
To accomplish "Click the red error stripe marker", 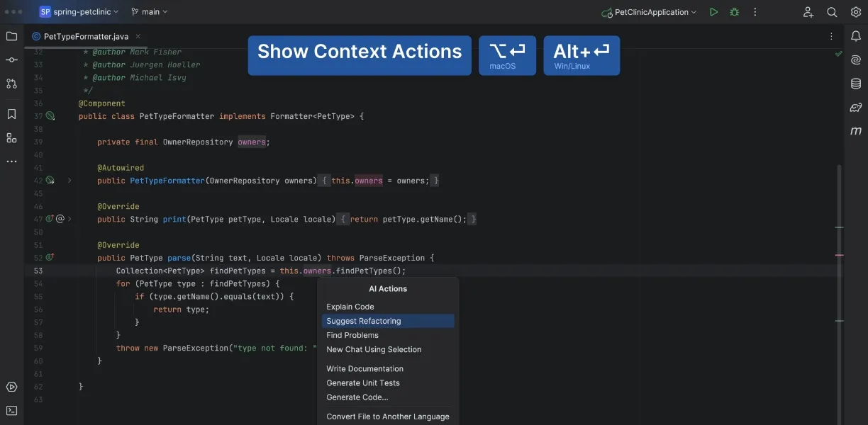I will [839, 254].
